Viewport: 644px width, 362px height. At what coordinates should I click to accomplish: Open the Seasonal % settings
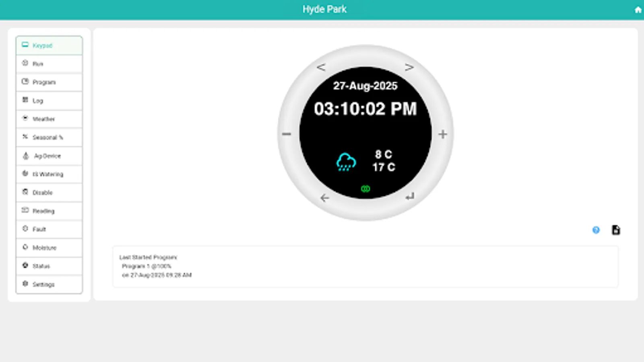[49, 137]
